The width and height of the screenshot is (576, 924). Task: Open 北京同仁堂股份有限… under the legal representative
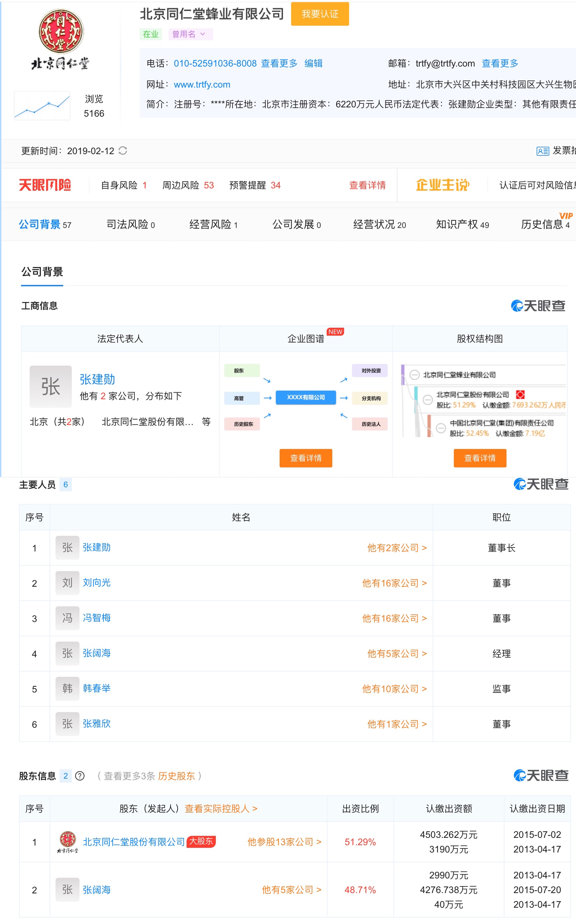(x=148, y=422)
